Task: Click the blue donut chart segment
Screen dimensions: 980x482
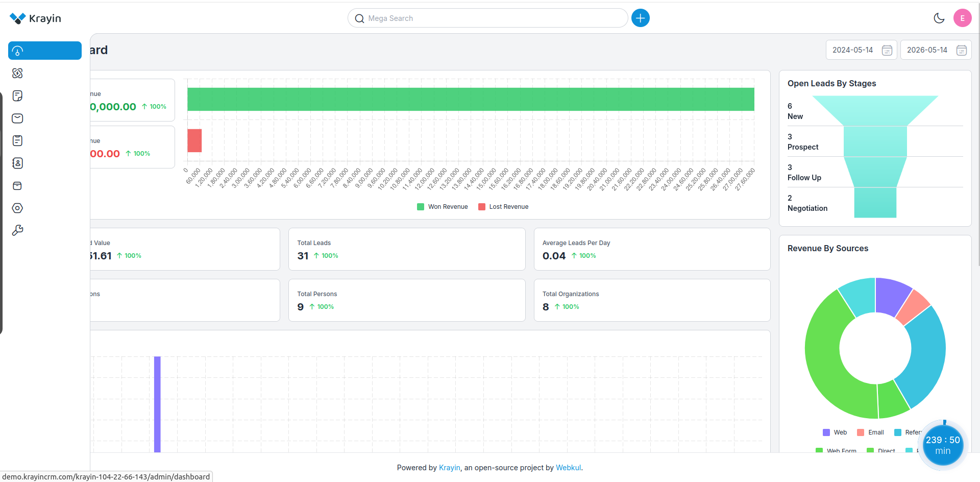Action: click(926, 357)
